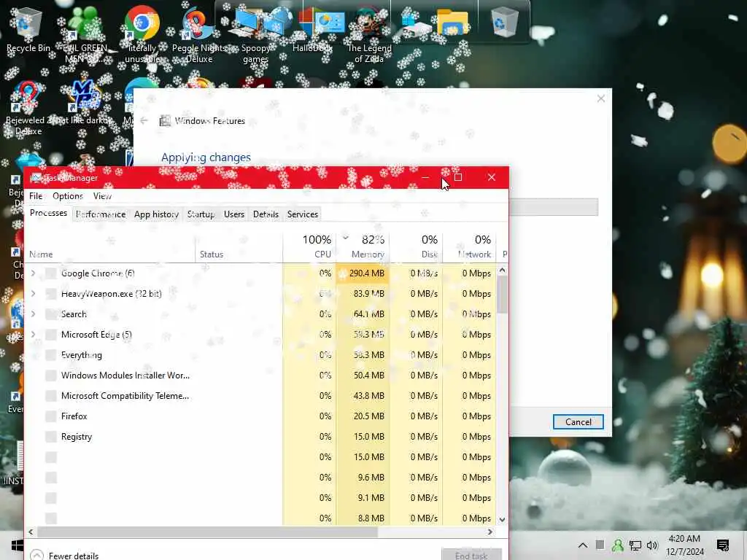Expand the Search process group
747x560 pixels.
tap(34, 314)
